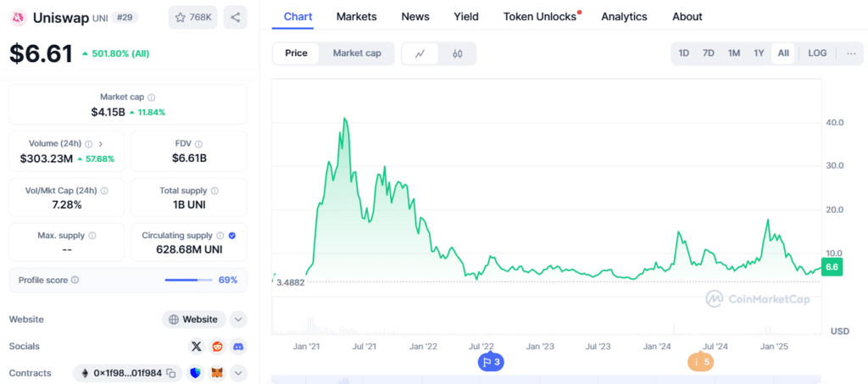Click Volume (24h) info icon
This screenshot has height=384, width=868.
pos(88,143)
